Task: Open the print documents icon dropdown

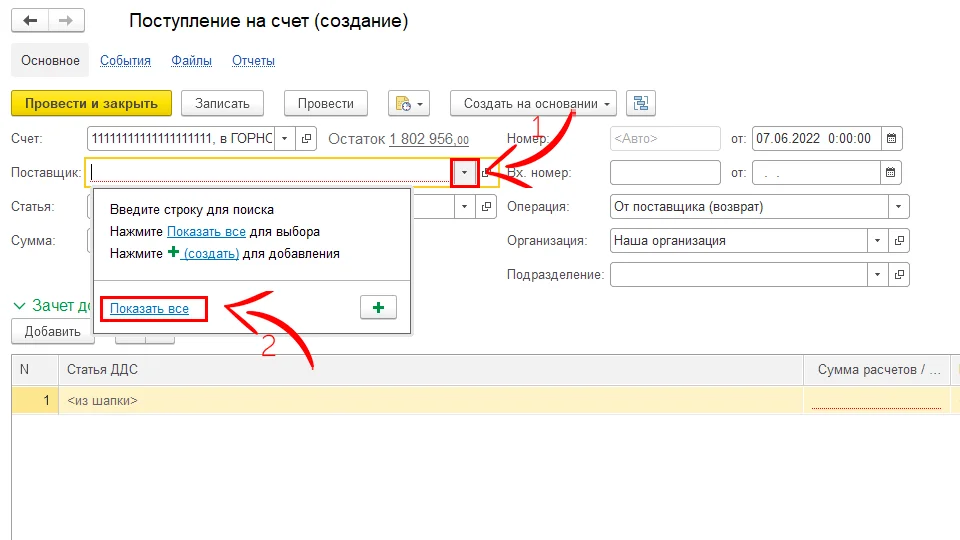Action: (x=409, y=103)
